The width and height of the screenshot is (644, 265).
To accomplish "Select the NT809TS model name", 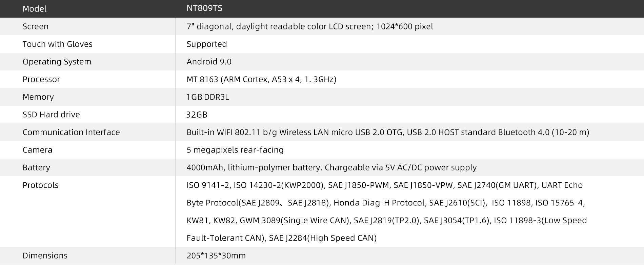I will coord(204,8).
